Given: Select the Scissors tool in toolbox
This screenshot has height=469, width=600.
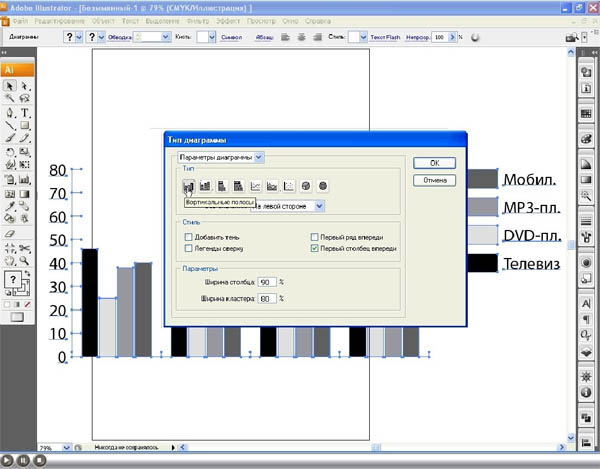Looking at the screenshot, I should click(25, 247).
